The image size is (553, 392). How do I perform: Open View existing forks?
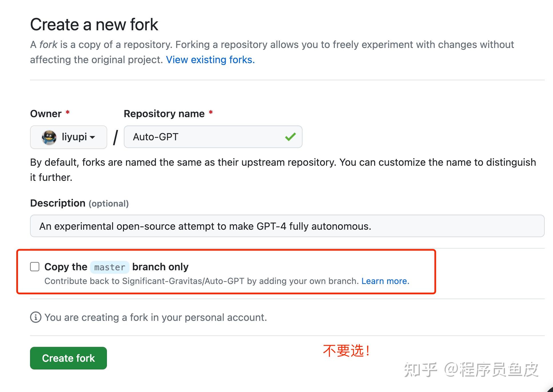point(210,59)
